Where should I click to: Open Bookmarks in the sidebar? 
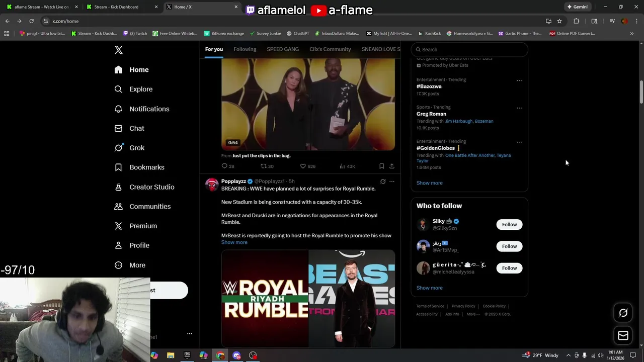tap(139, 167)
